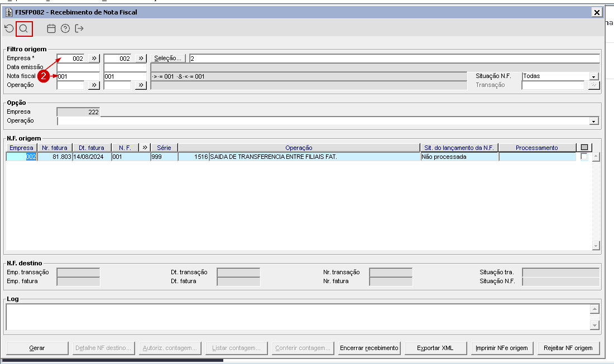Click the FISFP082 window title document icon
This screenshot has width=614, height=364.
point(8,12)
